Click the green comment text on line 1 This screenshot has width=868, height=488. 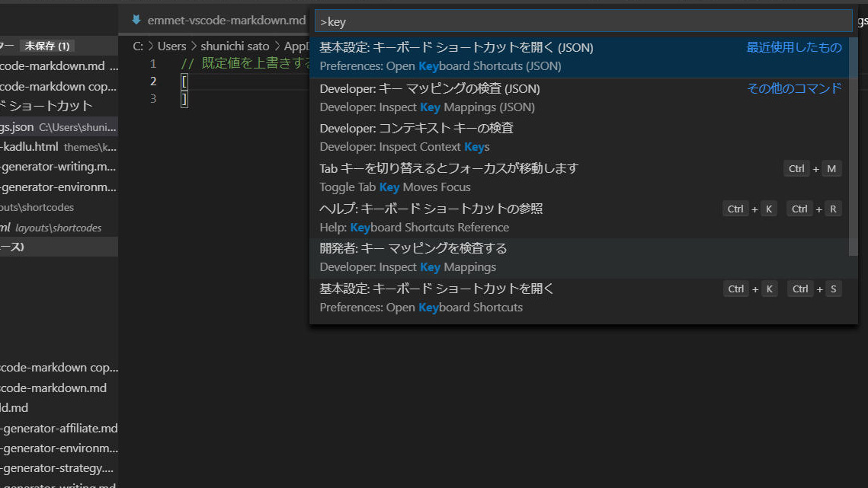tap(246, 64)
